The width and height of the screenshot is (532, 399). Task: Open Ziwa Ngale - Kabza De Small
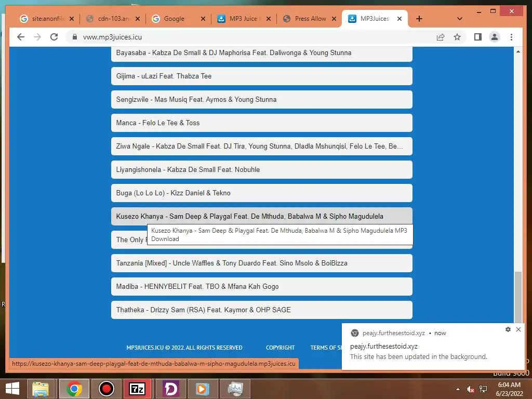[262, 146]
